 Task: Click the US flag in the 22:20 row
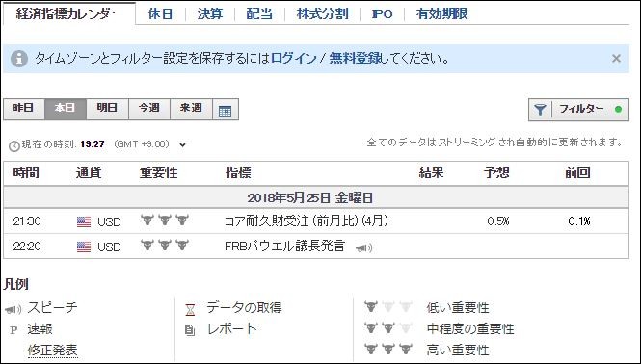tap(84, 247)
